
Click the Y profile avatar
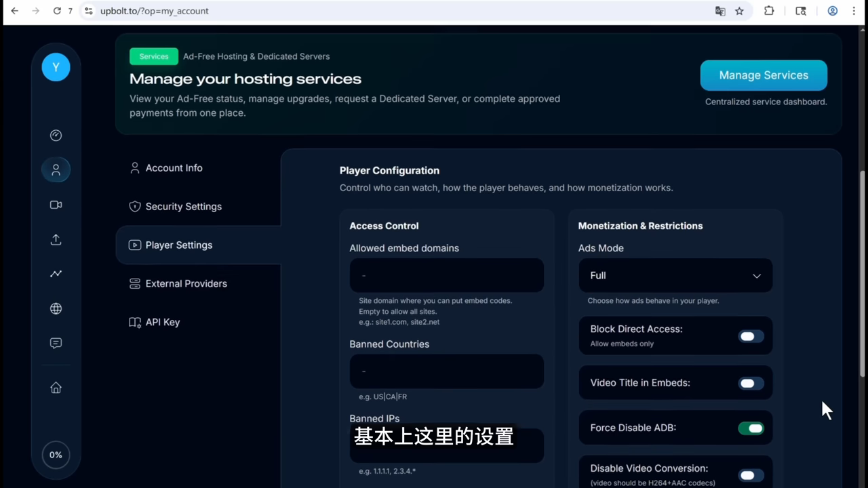[56, 67]
